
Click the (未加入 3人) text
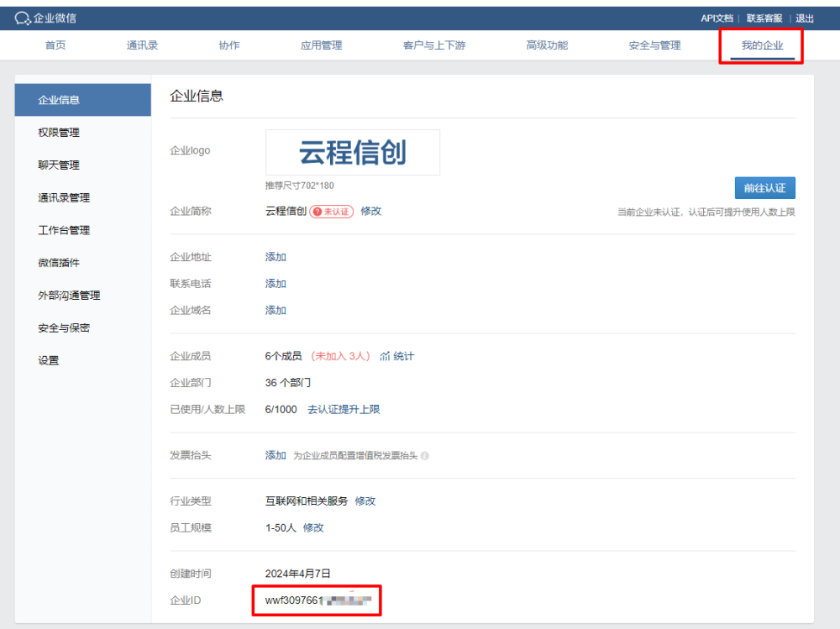340,356
